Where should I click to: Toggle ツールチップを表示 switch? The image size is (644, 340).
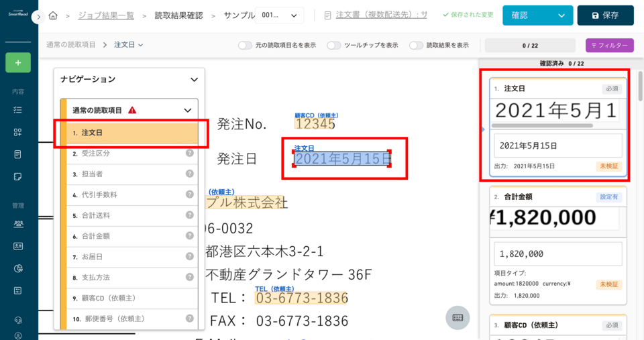pos(334,45)
